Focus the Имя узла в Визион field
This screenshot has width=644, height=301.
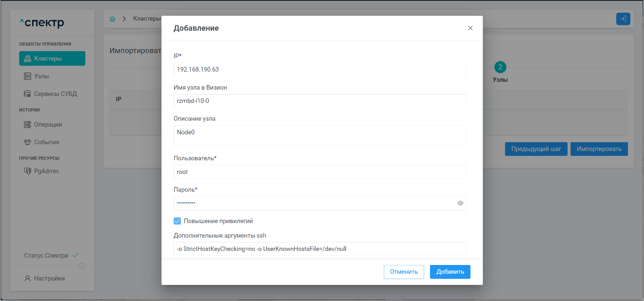coord(320,101)
